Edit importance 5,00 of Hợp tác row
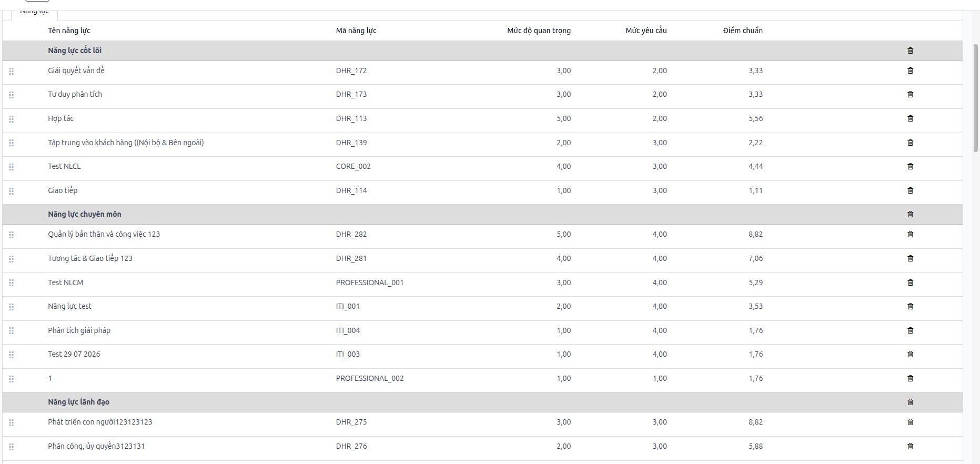This screenshot has width=980, height=464. pos(563,118)
